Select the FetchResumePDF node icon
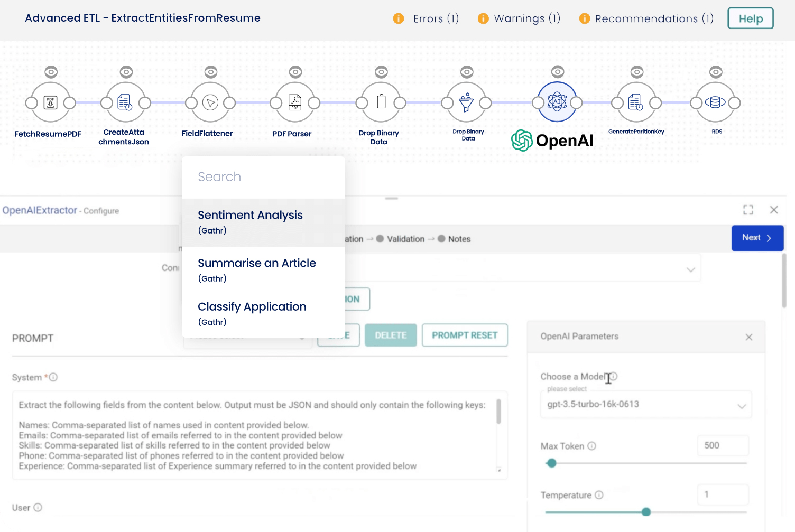Image resolution: width=795 pixels, height=532 pixels. (51, 102)
